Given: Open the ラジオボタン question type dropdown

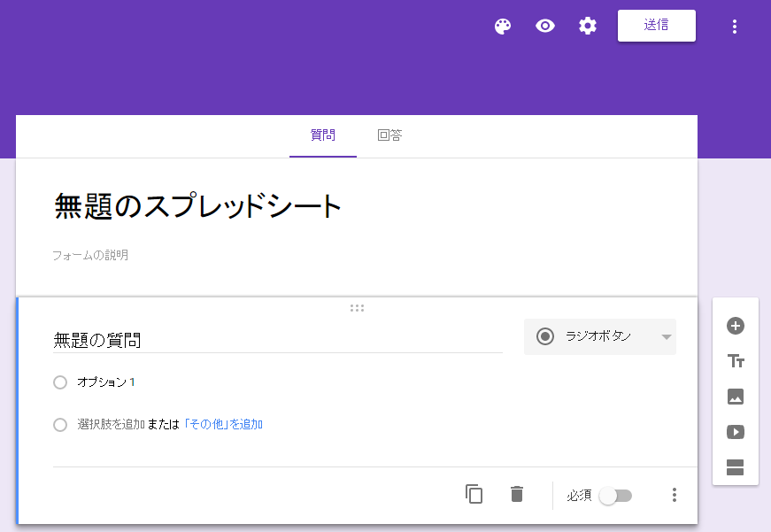Looking at the screenshot, I should 600,336.
